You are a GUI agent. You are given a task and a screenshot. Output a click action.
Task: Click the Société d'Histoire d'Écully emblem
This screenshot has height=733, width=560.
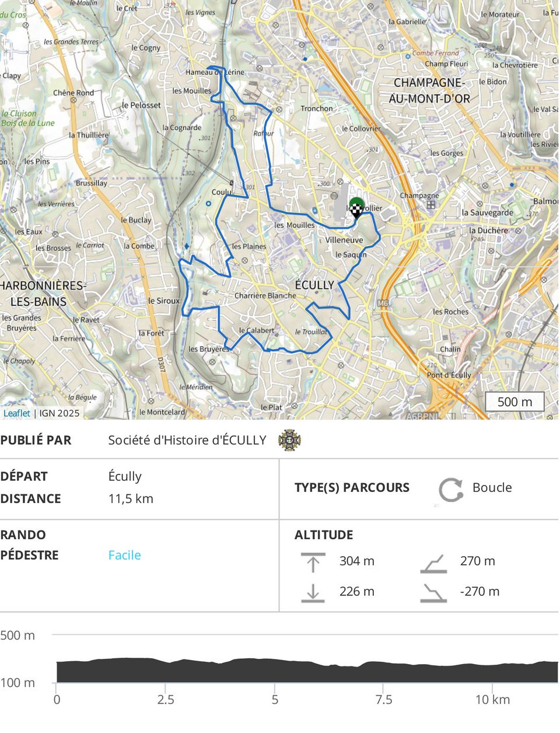pyautogui.click(x=289, y=440)
